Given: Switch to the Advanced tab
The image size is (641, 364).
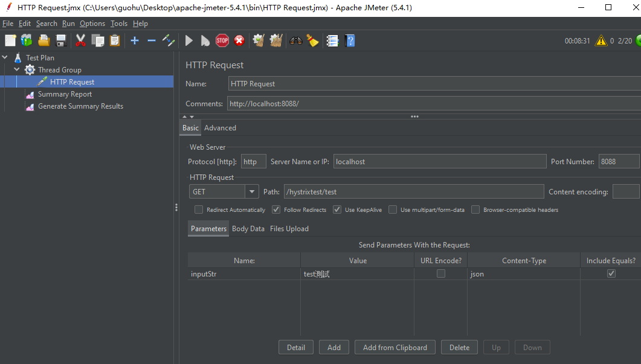Looking at the screenshot, I should coord(220,128).
